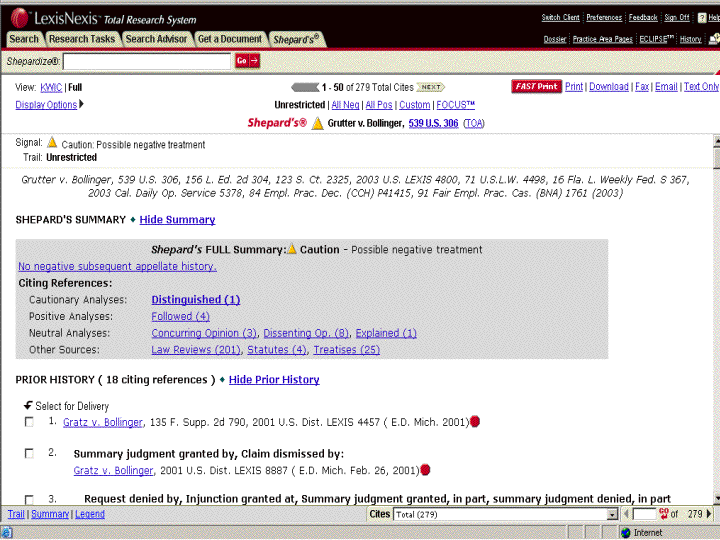Click the All Pos filter link
720x540 pixels.
[x=379, y=105]
